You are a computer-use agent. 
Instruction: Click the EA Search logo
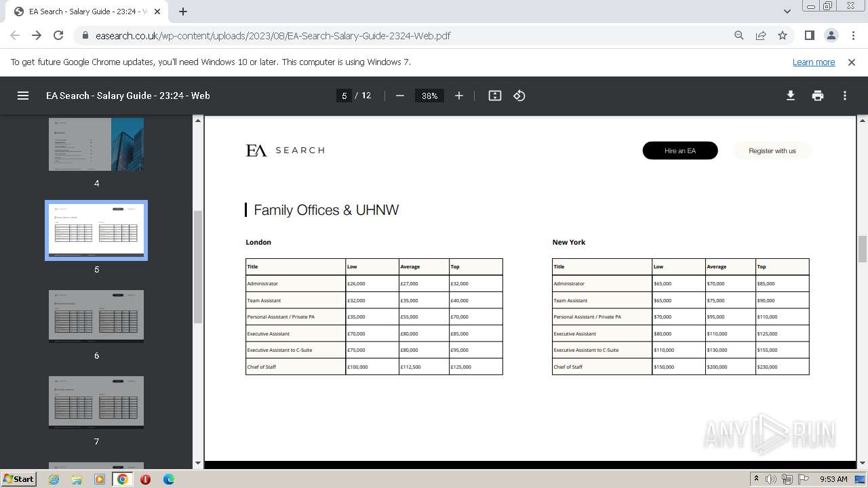285,150
